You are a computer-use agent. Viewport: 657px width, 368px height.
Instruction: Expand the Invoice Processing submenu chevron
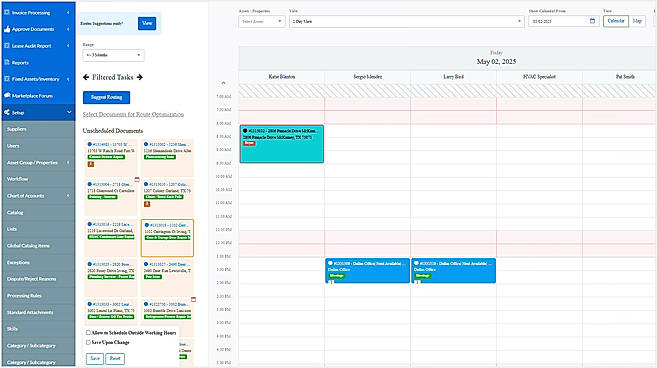point(68,13)
